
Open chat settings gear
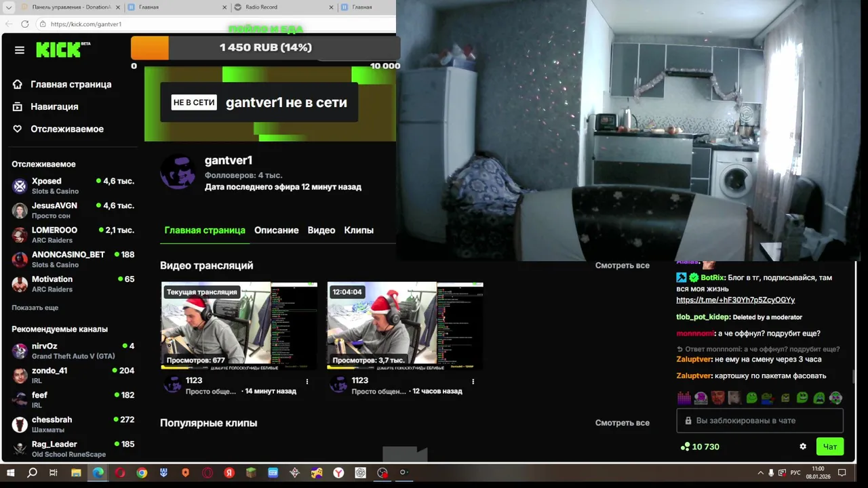pyautogui.click(x=803, y=447)
